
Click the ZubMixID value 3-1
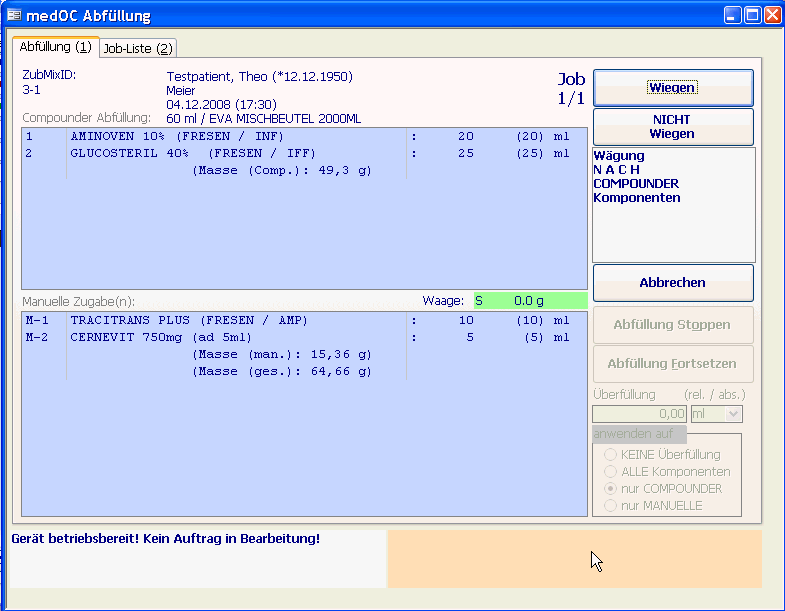click(x=32, y=90)
